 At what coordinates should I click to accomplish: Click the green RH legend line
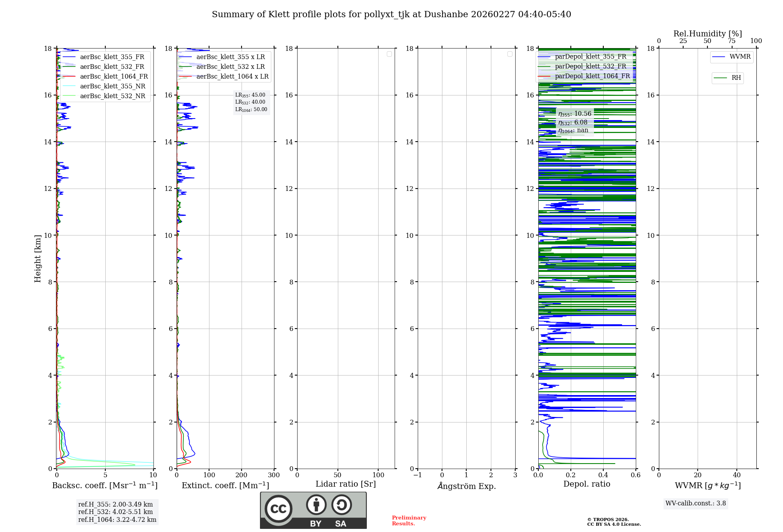tap(720, 78)
